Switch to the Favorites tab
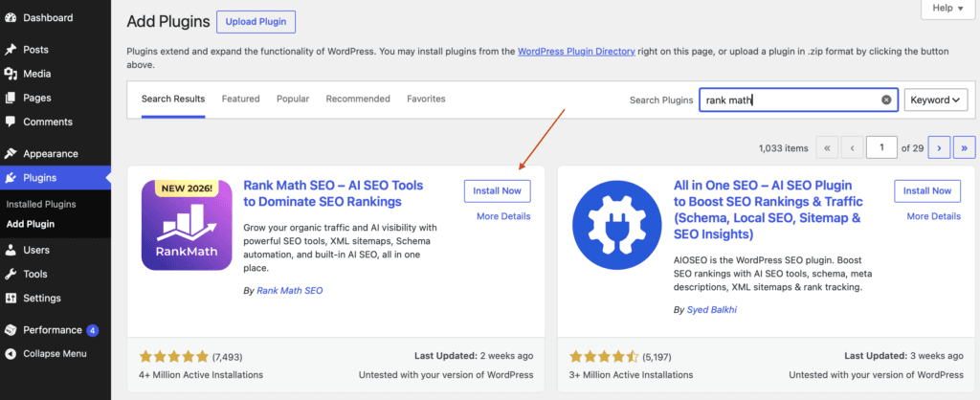 click(426, 99)
